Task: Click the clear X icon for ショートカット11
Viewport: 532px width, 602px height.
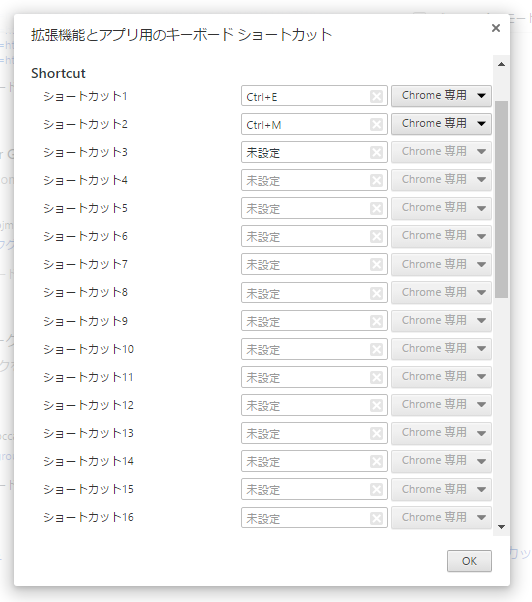Action: (x=376, y=377)
